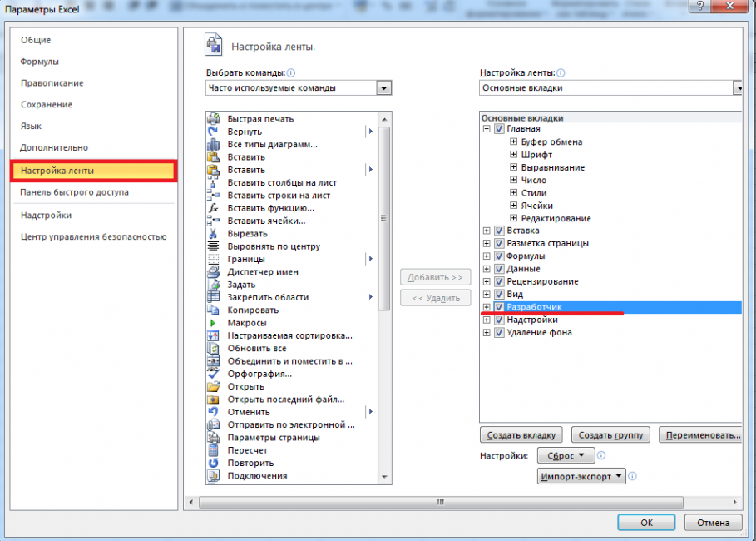The height and width of the screenshot is (541, 756).
Task: Toggle the 'Вид' tab checkbox
Action: [499, 294]
